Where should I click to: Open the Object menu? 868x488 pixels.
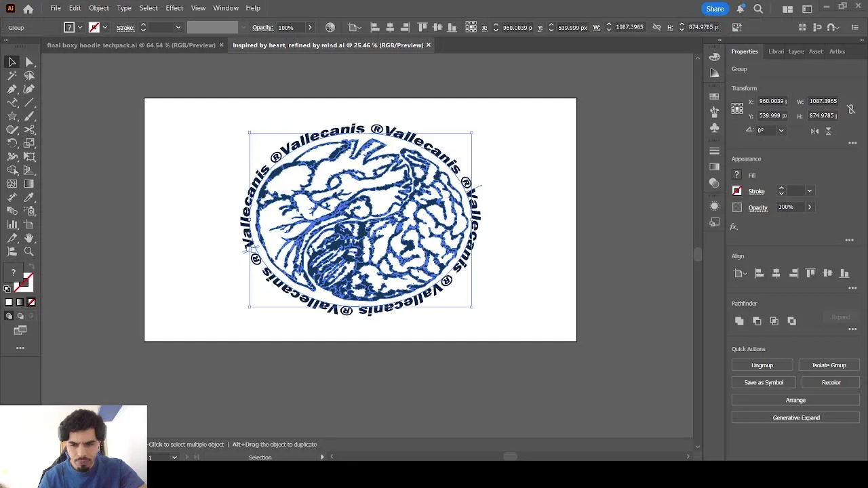pos(99,8)
